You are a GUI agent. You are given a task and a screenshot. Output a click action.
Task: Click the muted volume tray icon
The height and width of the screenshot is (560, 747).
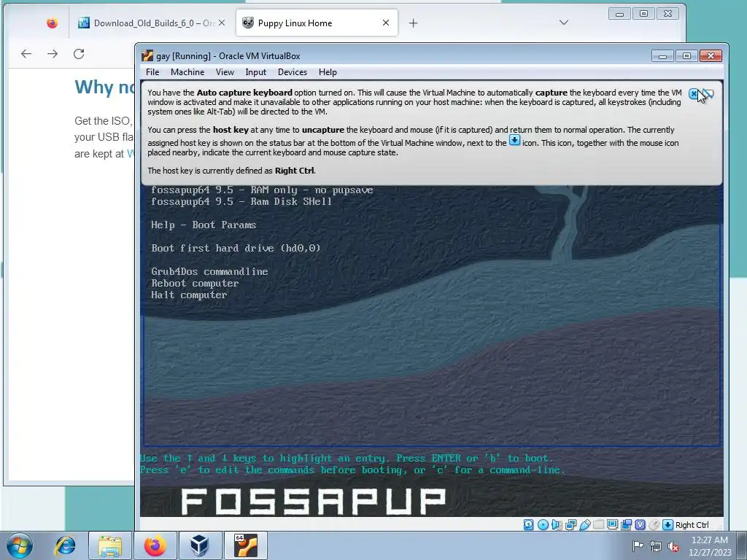[673, 545]
